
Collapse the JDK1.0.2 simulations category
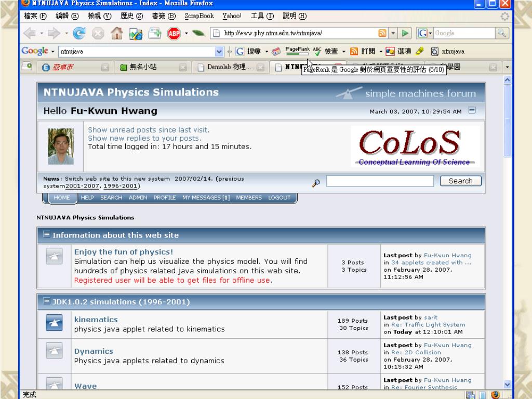click(46, 301)
